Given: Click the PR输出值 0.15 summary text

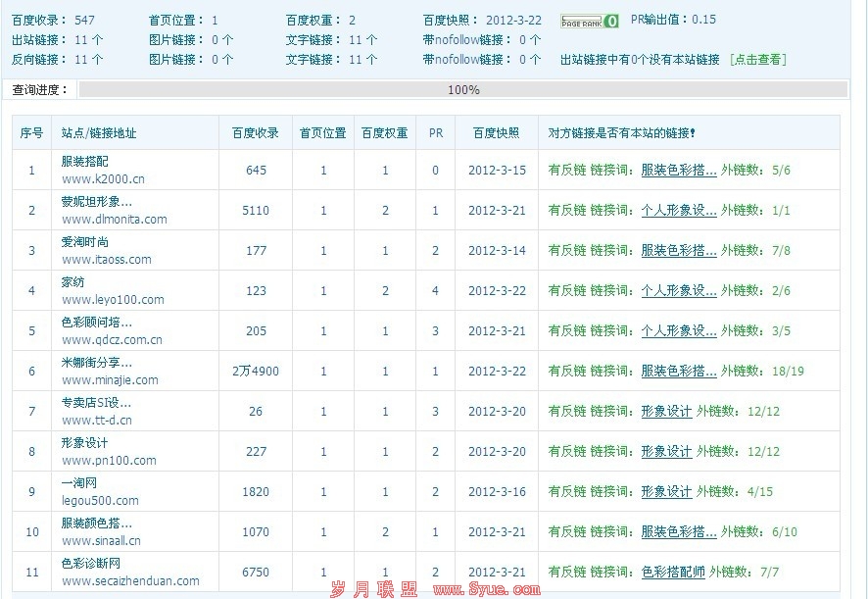Looking at the screenshot, I should [673, 20].
